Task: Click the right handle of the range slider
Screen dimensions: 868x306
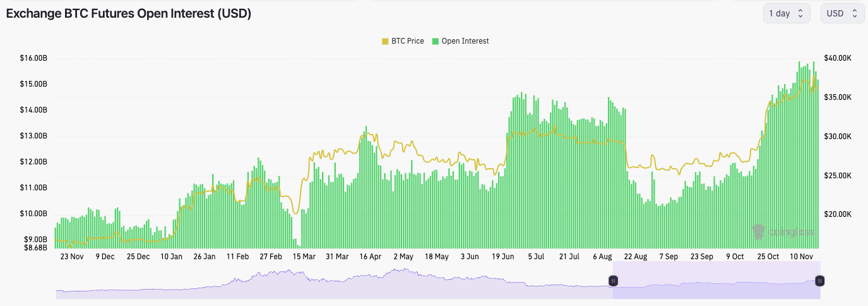Action: tap(819, 281)
